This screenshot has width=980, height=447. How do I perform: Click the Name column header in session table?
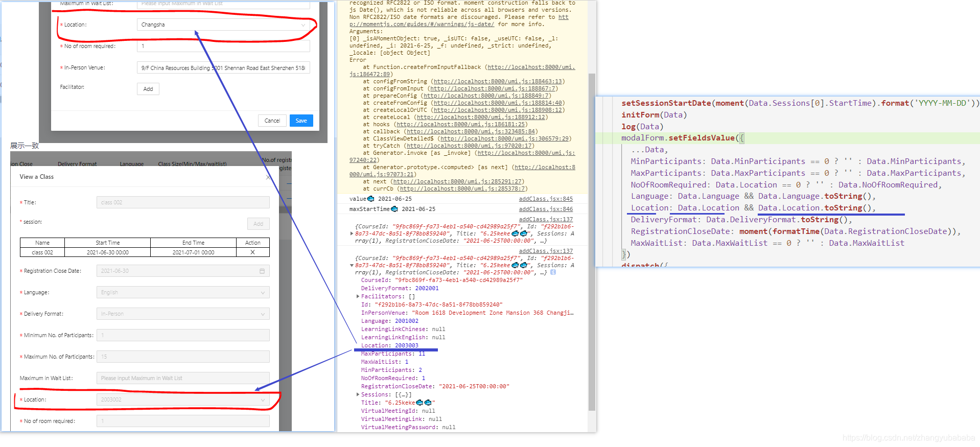click(42, 243)
